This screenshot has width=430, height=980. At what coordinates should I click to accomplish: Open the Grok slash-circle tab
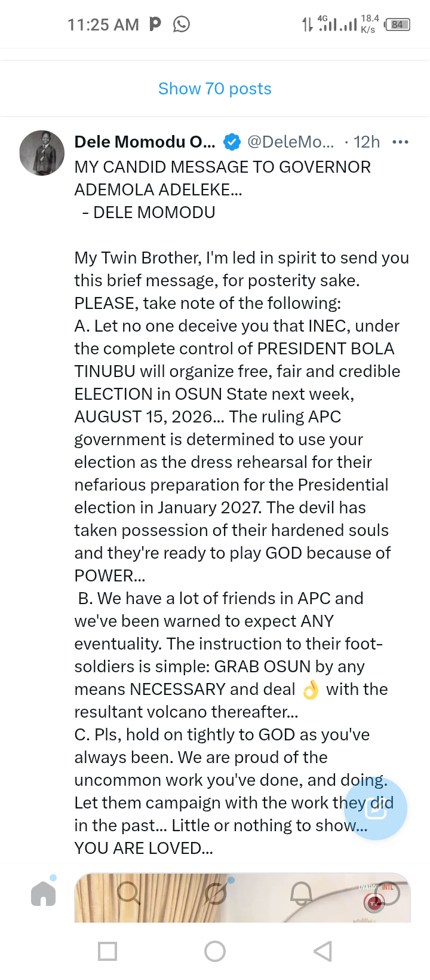(x=216, y=893)
